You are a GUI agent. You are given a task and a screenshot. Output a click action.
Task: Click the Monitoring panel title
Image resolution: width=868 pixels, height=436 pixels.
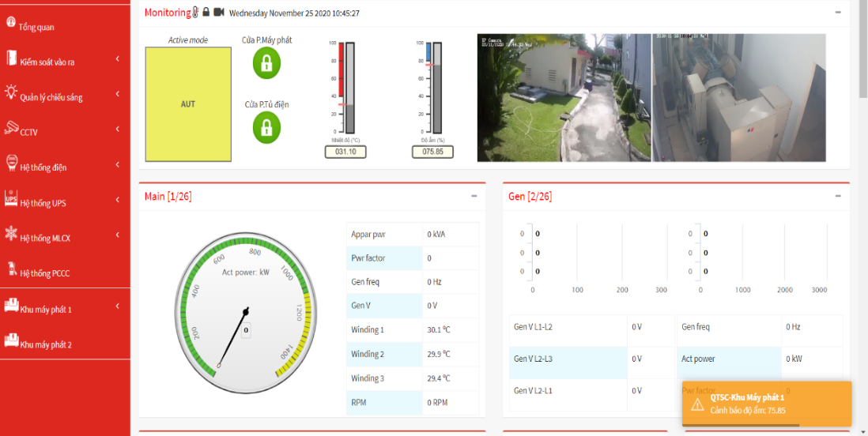(167, 12)
